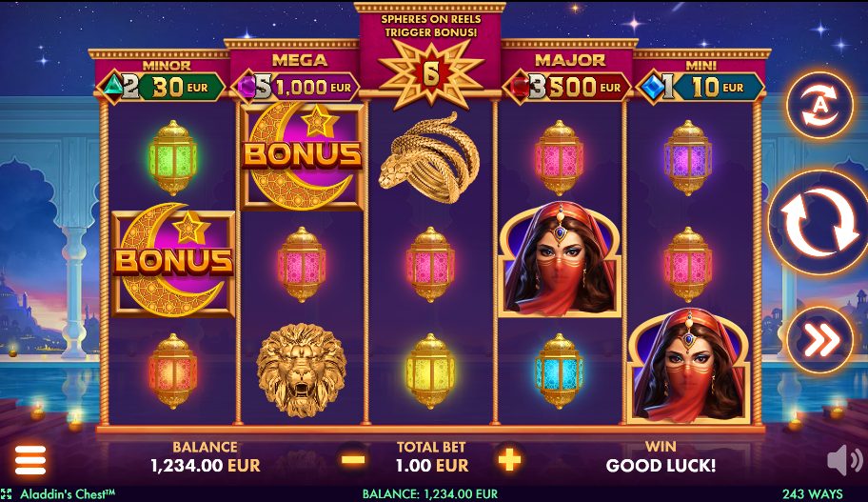Toggle turbo mode with the double-arrow button
Image resolution: width=868 pixels, height=502 pixels.
[819, 340]
